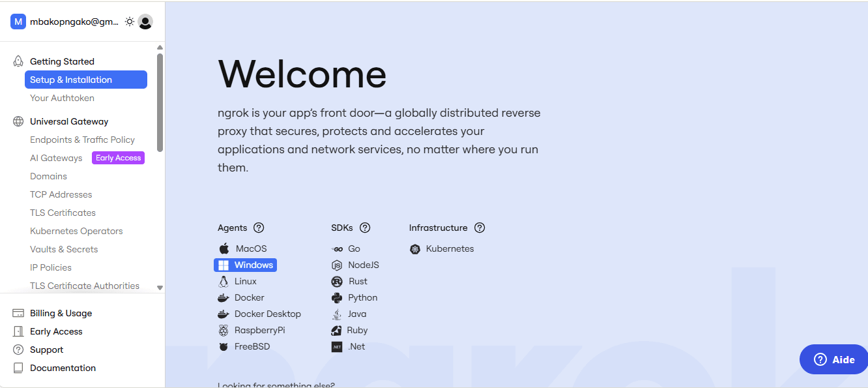Select the MacOS agent Apple icon
The height and width of the screenshot is (388, 868).
tap(224, 248)
